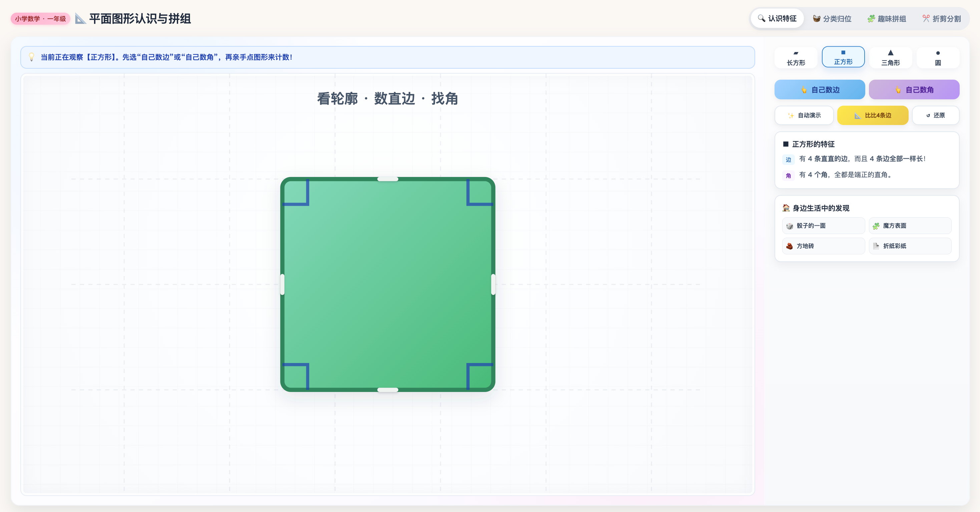This screenshot has height=512, width=980.
Task: Click the 看轮廓 · 数直边 · 找角 heading
Action: tap(388, 98)
